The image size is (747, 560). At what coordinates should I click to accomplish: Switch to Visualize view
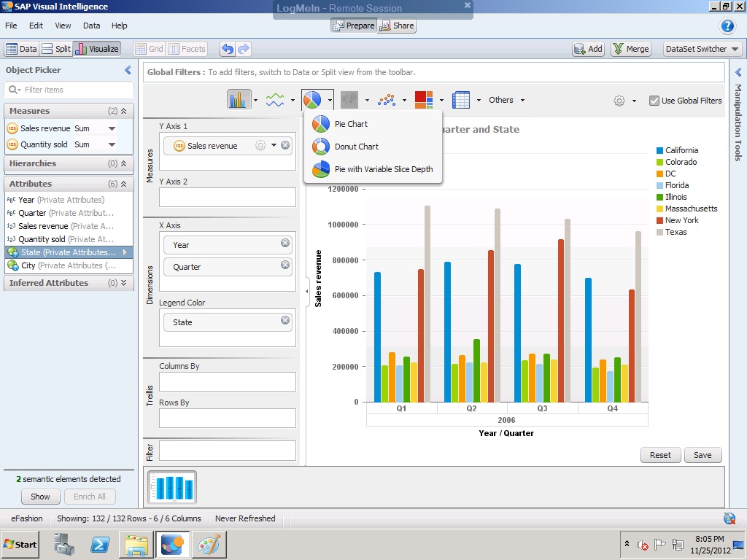pyautogui.click(x=97, y=49)
